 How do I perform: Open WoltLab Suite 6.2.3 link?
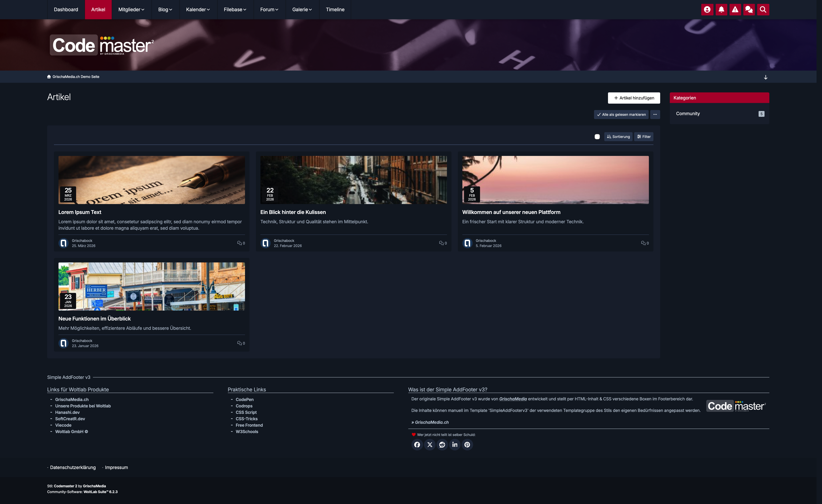(100, 492)
